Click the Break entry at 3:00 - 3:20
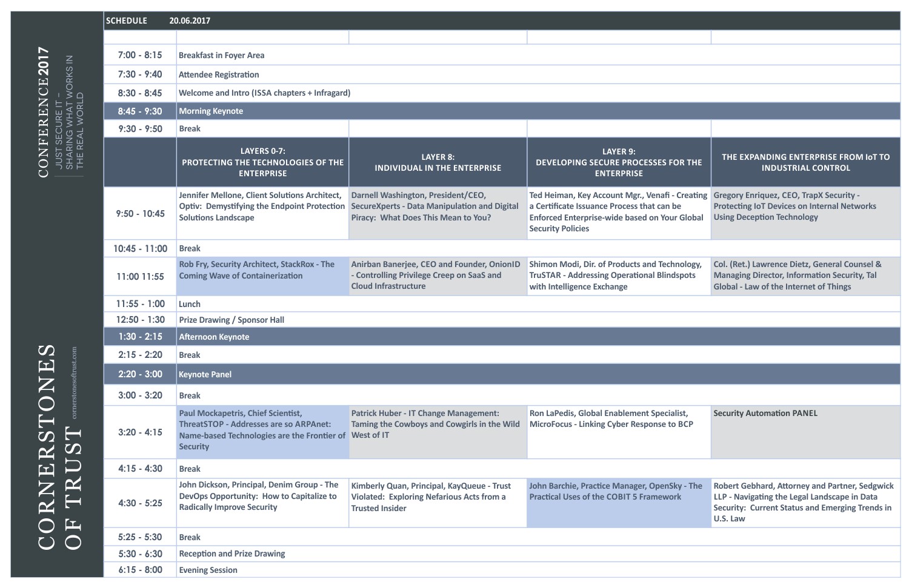Screen dimensions: 909x588 click(x=190, y=395)
